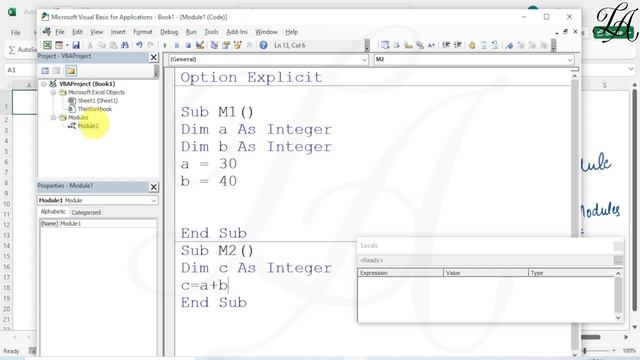Open Find with the binoculars icon

(x=125, y=45)
